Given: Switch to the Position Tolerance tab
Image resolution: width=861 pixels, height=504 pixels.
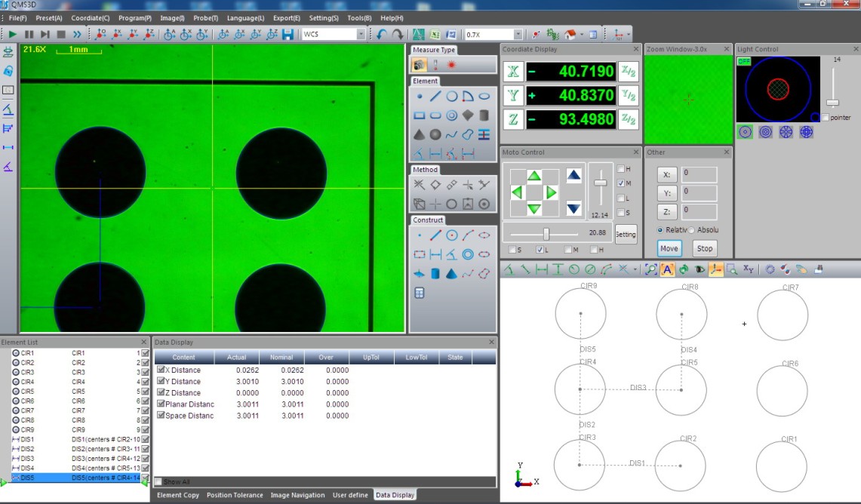Looking at the screenshot, I should pos(235,495).
